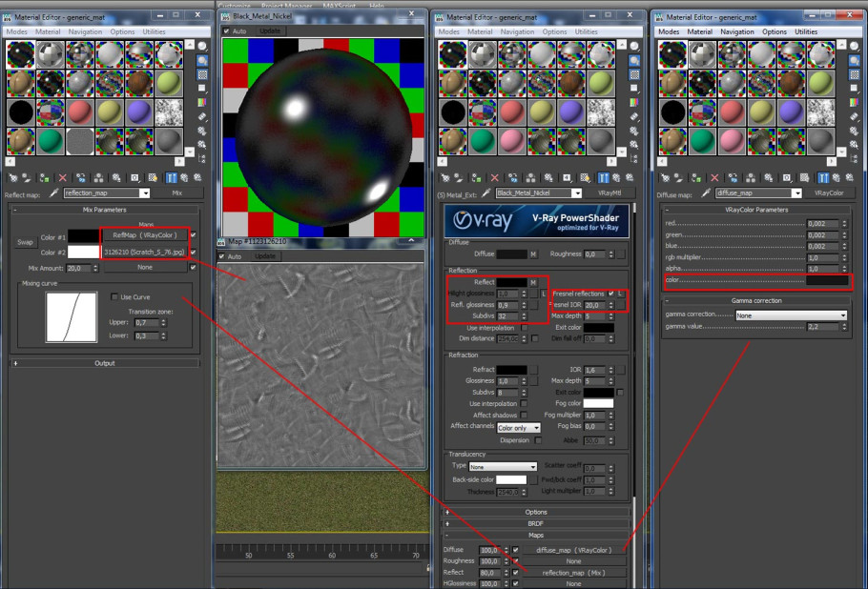Click the white Fog color swatch
The width and height of the screenshot is (868, 589).
tap(598, 403)
